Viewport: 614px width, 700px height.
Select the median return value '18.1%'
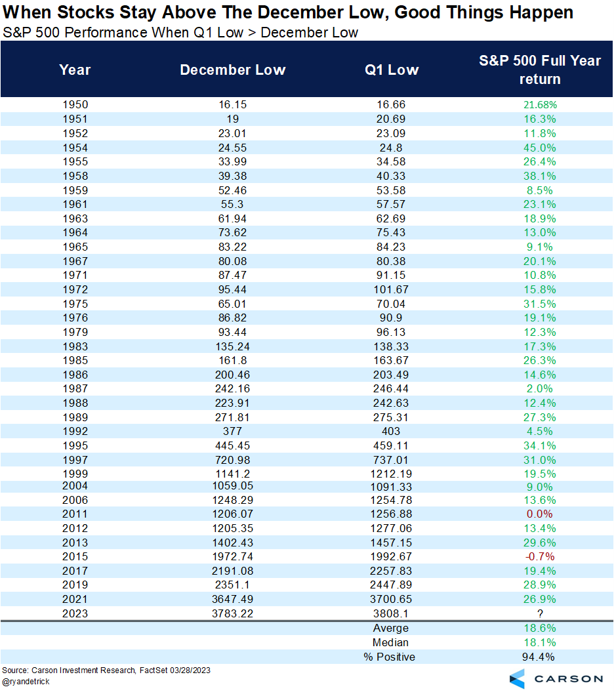pos(540,642)
